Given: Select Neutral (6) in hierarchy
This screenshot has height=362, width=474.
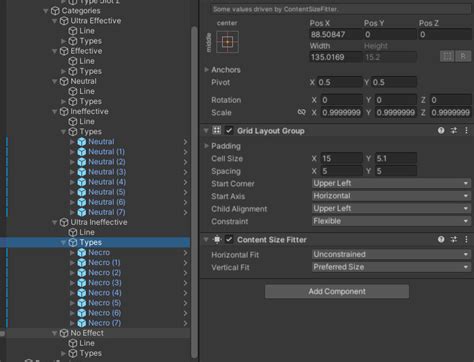Looking at the screenshot, I should click(x=107, y=202).
